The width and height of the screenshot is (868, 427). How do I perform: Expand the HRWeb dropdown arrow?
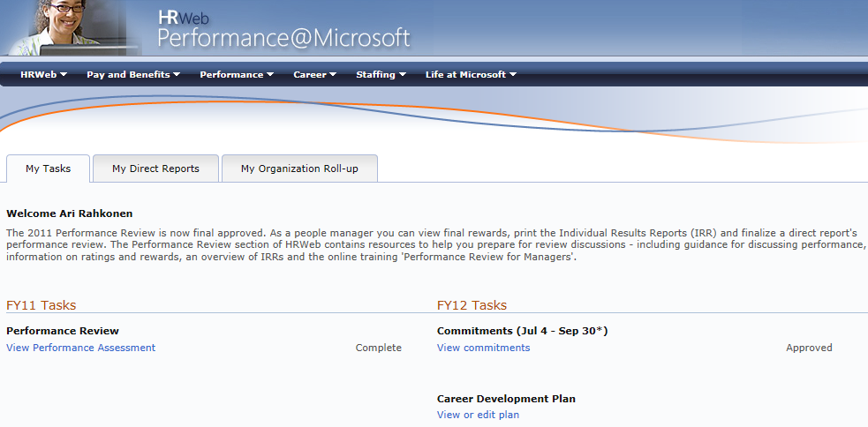click(64, 75)
